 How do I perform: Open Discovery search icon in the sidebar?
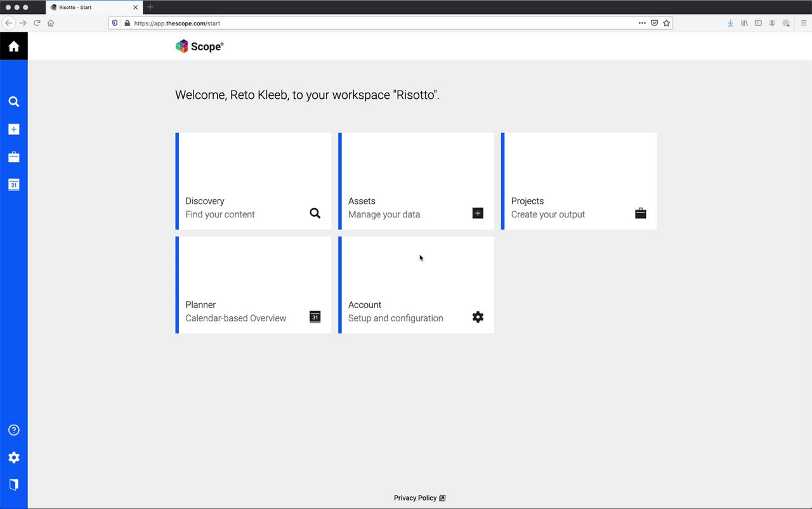(x=13, y=101)
